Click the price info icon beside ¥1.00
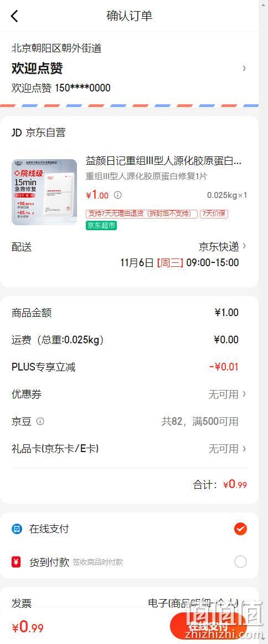This screenshot has width=268, height=644. coord(117,195)
